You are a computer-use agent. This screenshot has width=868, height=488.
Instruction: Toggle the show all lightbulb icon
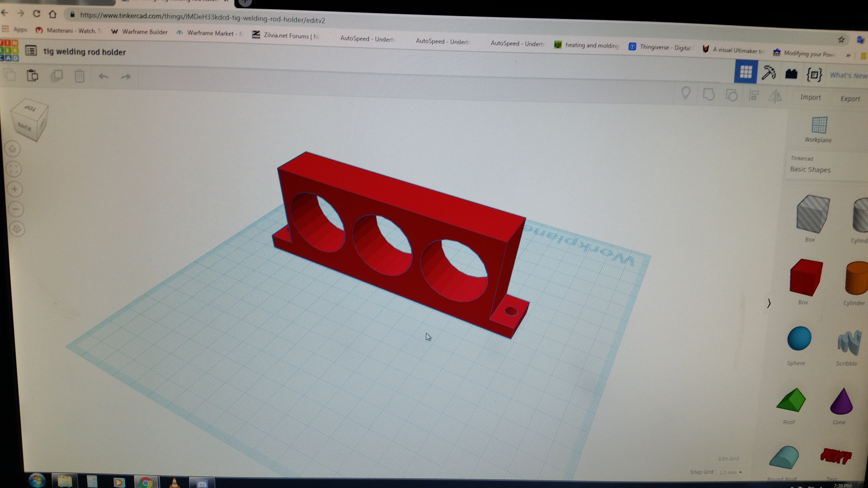(686, 93)
